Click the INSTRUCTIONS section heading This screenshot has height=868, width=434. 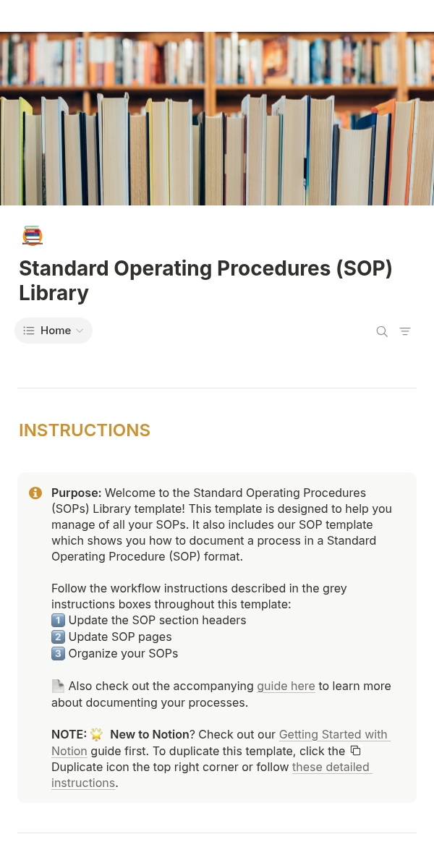coord(85,430)
